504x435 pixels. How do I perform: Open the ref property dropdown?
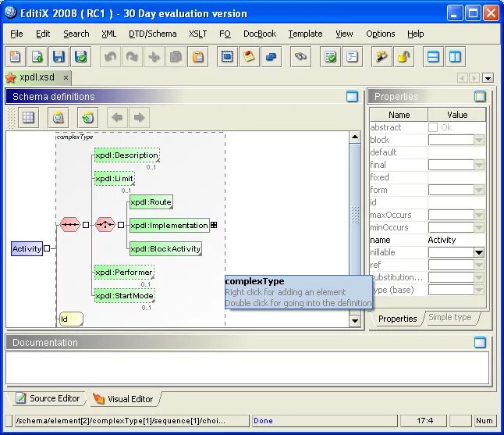(x=479, y=265)
